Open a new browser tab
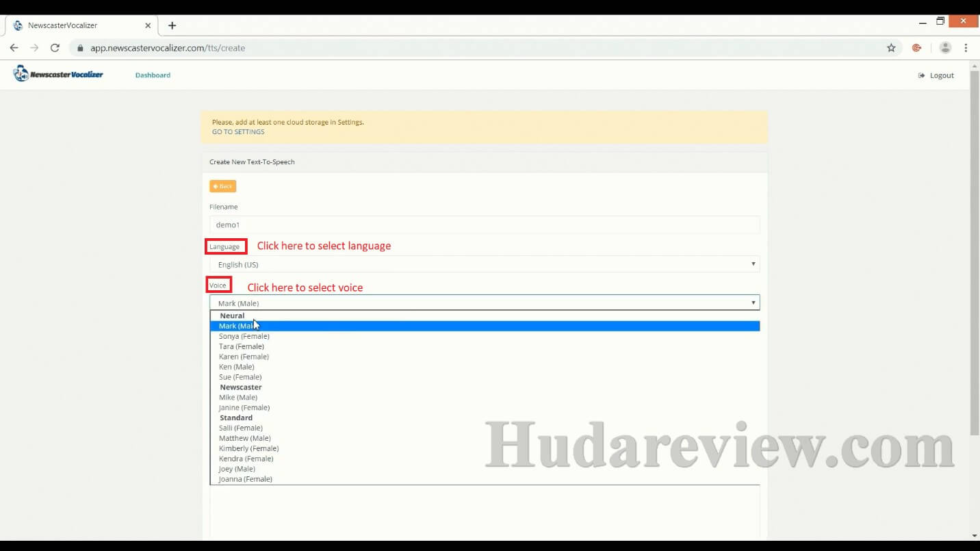980x551 pixels. pyautogui.click(x=172, y=25)
